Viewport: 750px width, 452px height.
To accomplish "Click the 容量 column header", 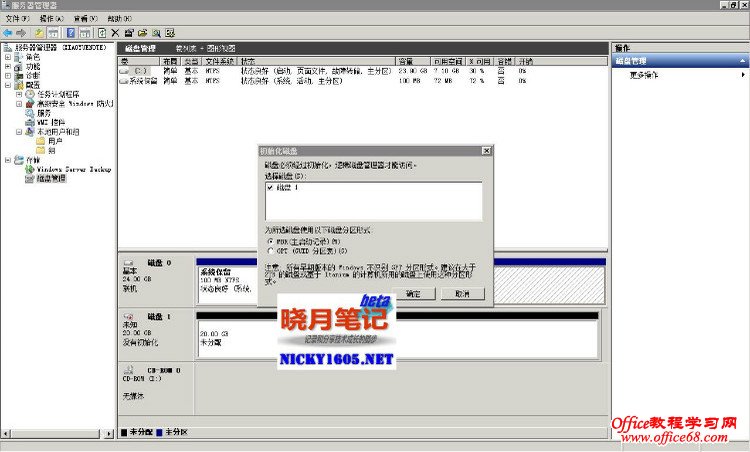I will (413, 61).
